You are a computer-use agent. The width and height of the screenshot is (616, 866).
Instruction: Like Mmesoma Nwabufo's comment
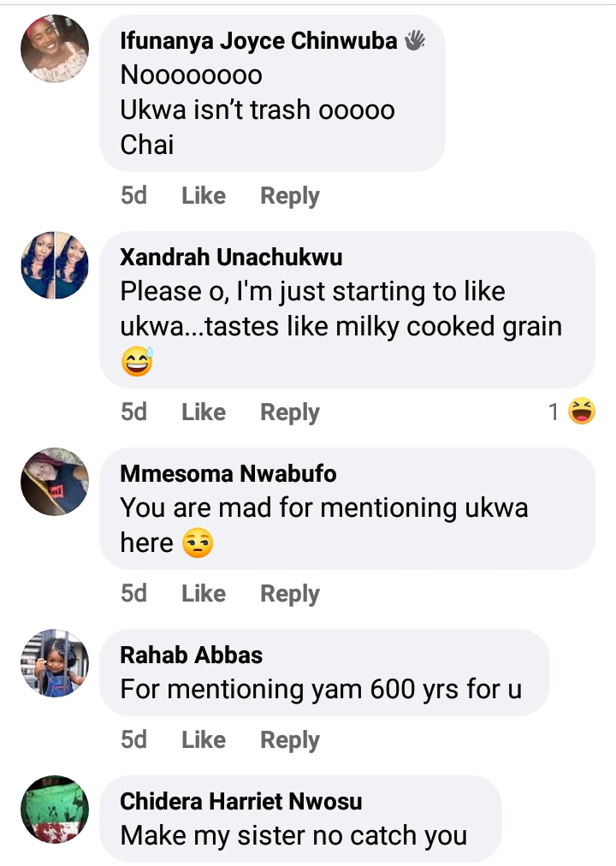pyautogui.click(x=204, y=594)
